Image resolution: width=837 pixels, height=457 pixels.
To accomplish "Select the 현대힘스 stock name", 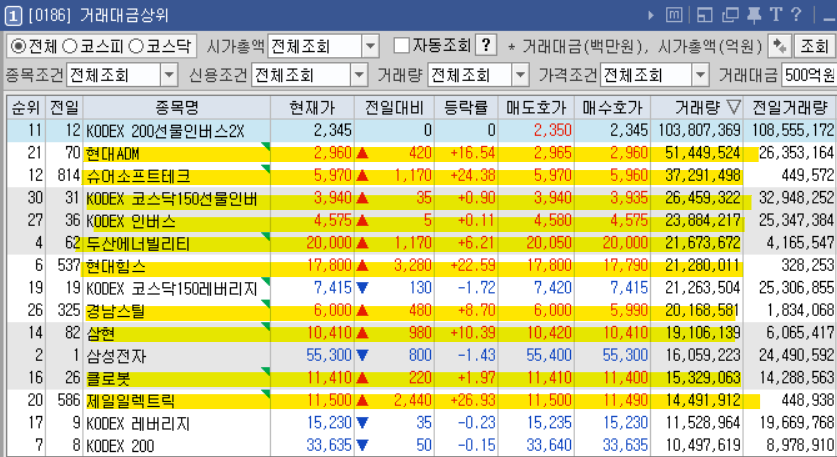I will (x=115, y=266).
